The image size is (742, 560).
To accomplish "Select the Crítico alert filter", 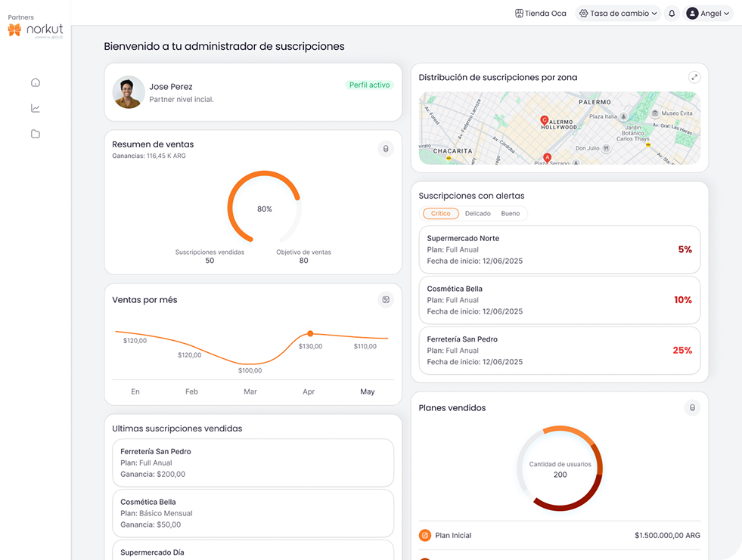I will (440, 214).
